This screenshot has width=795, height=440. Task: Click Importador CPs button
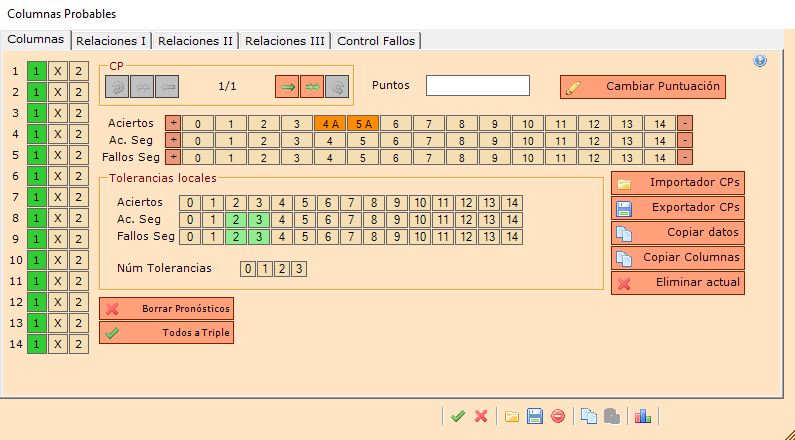tap(678, 183)
